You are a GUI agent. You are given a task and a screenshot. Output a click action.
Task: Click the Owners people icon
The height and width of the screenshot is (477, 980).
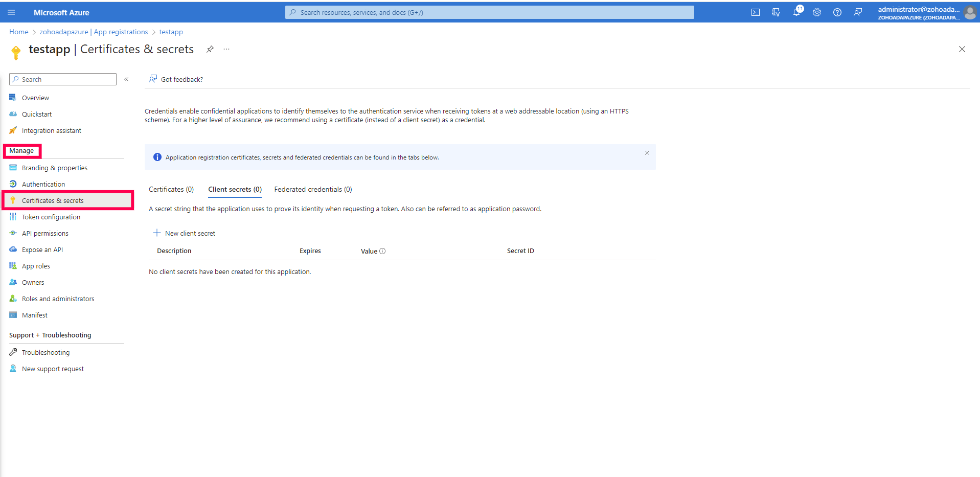[x=13, y=282]
